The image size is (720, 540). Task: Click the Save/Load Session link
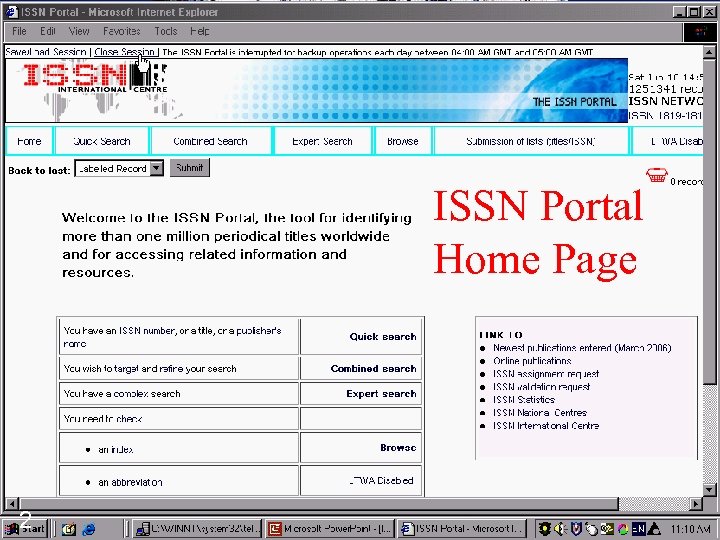coord(46,52)
